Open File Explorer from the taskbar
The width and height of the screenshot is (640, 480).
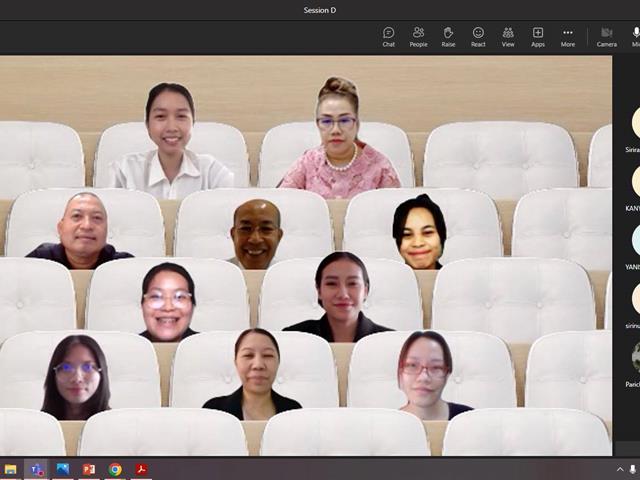(x=10, y=469)
